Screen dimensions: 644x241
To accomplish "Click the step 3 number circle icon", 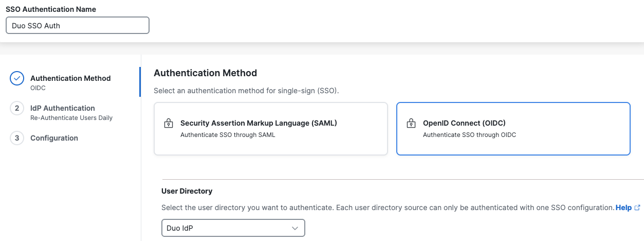I will click(17, 138).
